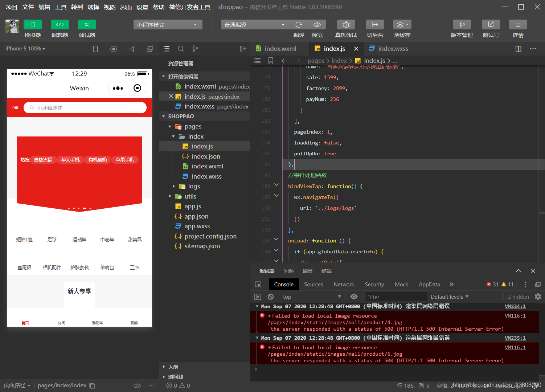Open the editor more actions ellipsis
The height and width of the screenshot is (392, 545).
click(533, 49)
